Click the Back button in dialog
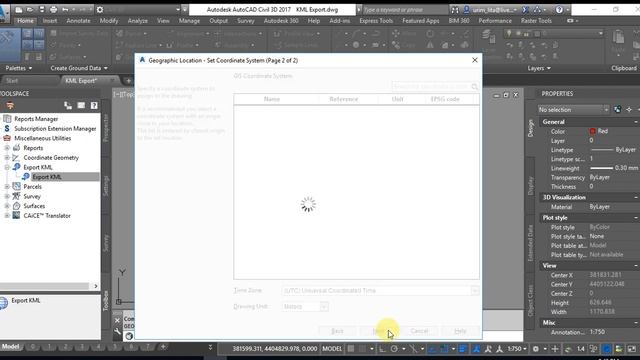Screen dimensions: 640x360 [x=337, y=331]
